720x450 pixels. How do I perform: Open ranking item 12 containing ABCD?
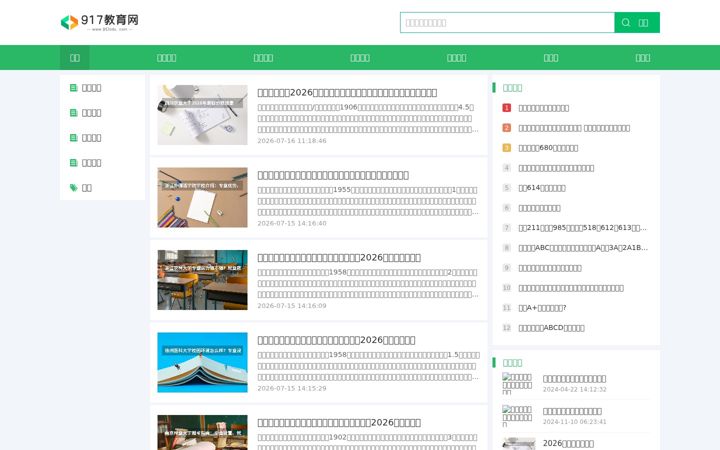[x=551, y=328]
